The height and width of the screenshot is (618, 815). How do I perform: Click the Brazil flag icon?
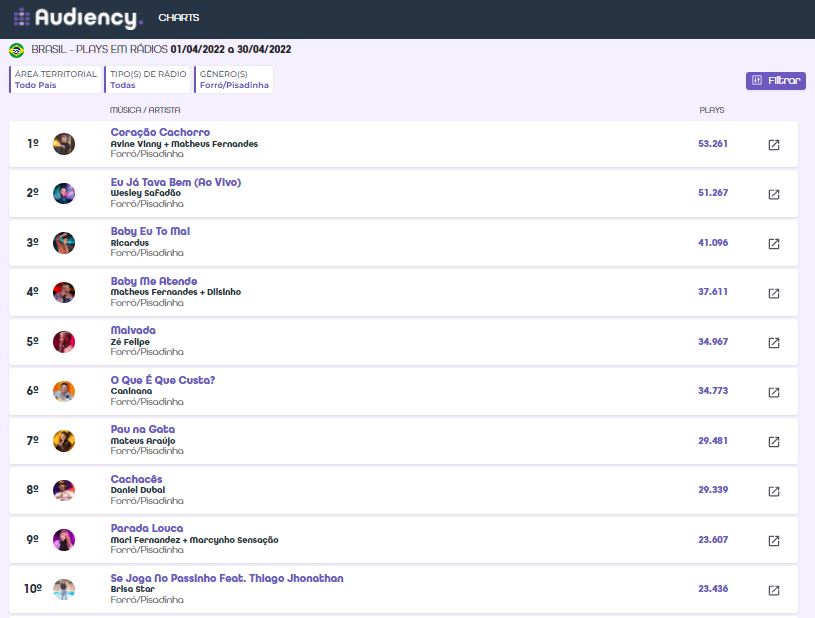click(16, 50)
